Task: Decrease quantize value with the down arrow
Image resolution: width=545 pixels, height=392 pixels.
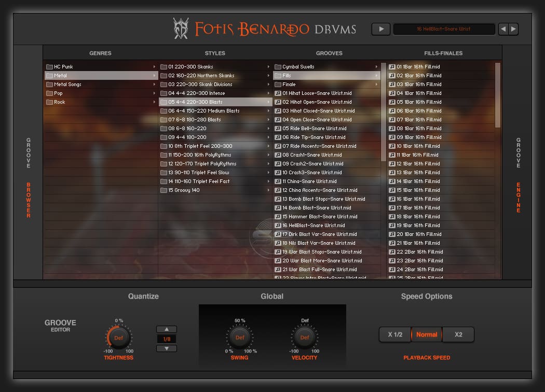Action: click(x=167, y=348)
